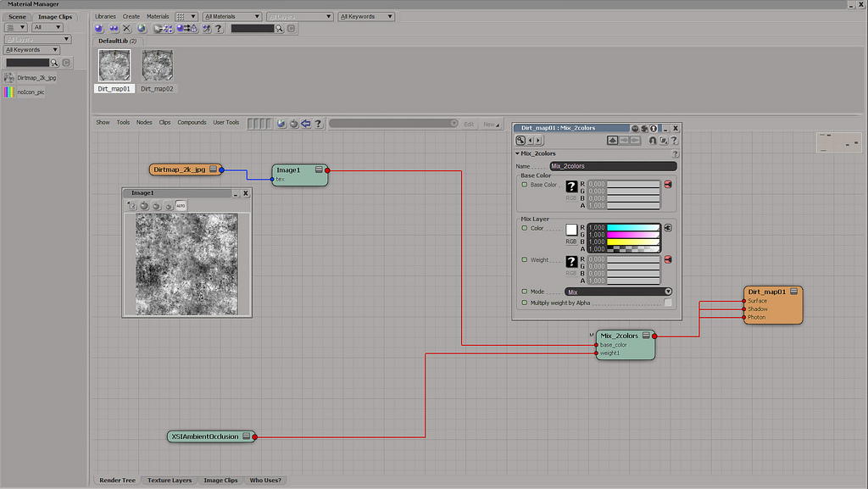Screen dimensions: 868x489
Task: Open the render tree path dropdown arrow
Action: [x=454, y=123]
